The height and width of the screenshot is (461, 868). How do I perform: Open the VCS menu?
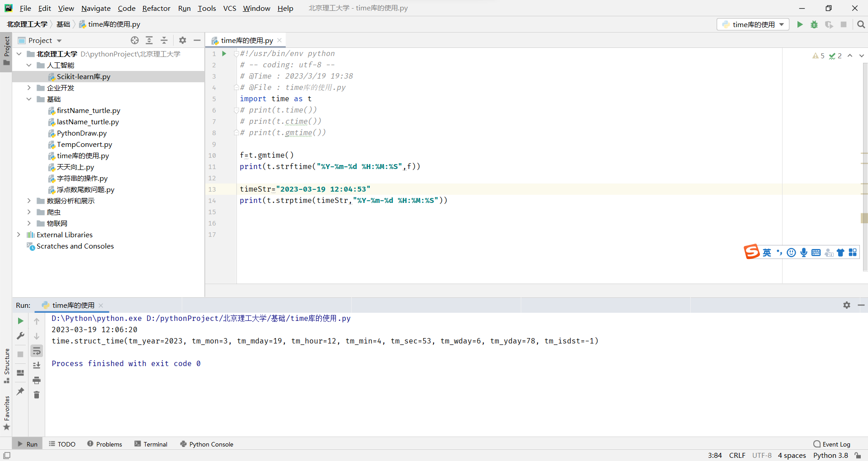point(230,8)
